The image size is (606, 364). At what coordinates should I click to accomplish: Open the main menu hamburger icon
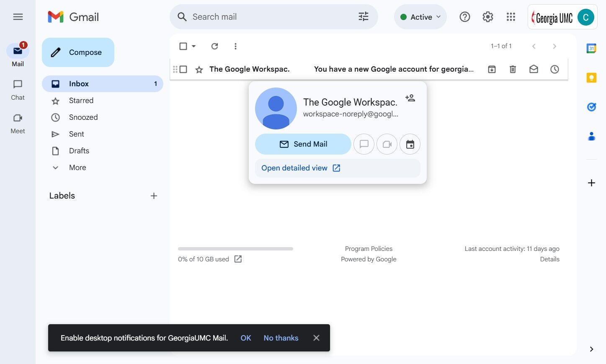[18, 17]
